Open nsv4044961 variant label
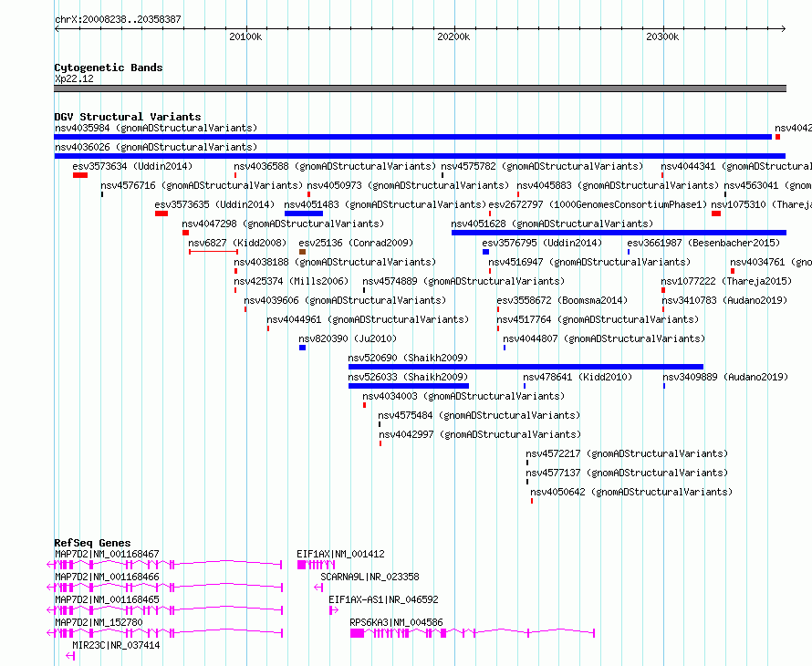 (368, 319)
